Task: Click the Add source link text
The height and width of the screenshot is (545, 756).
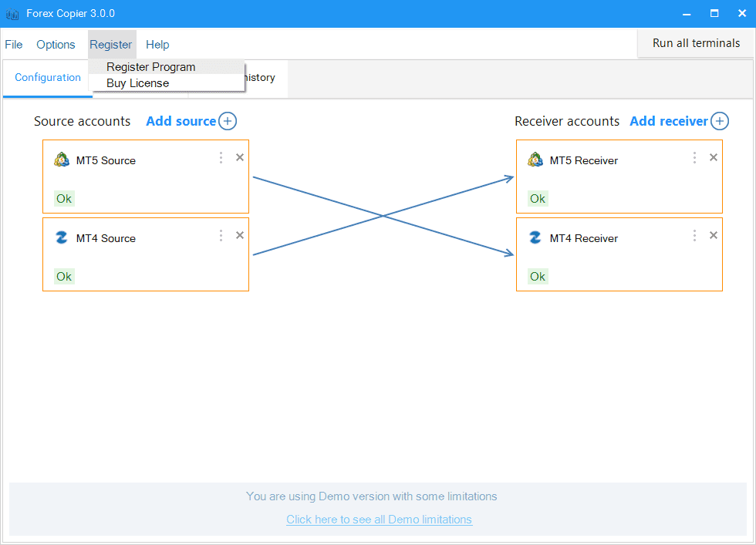Action: [181, 121]
